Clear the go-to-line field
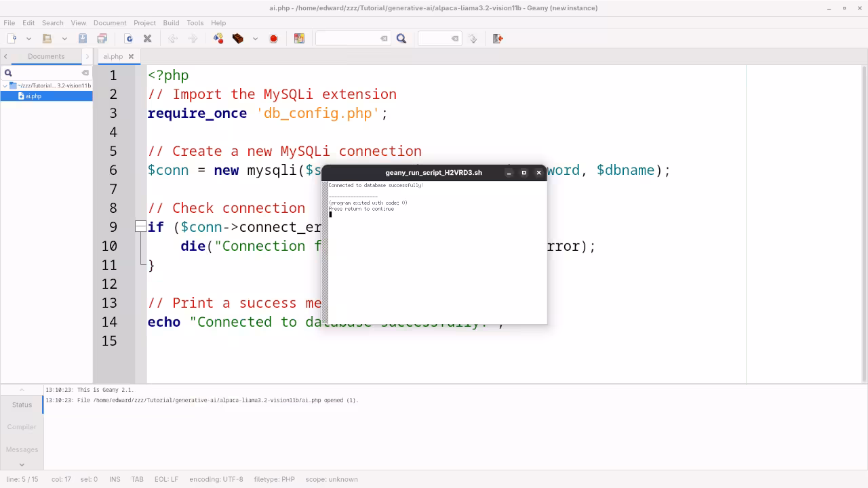 click(455, 39)
